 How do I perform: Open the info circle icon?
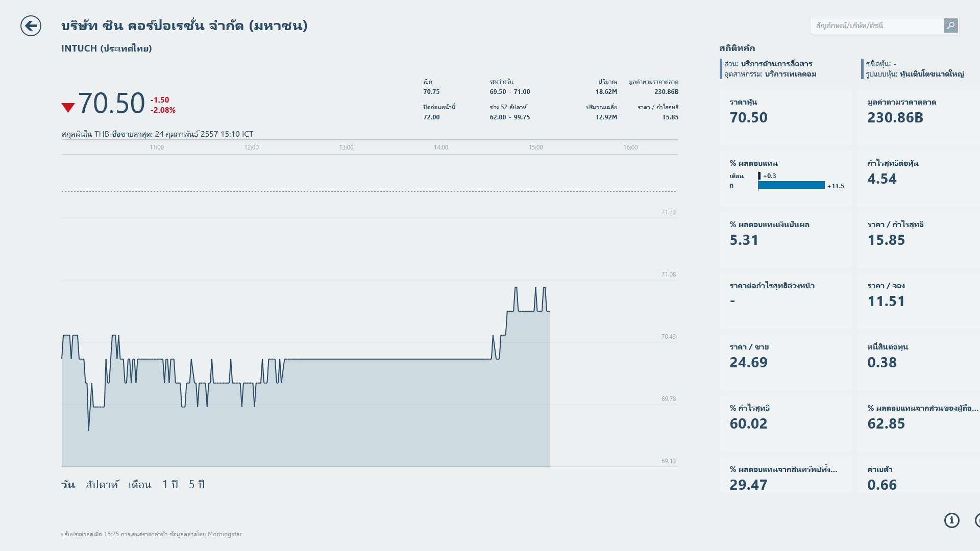(951, 520)
